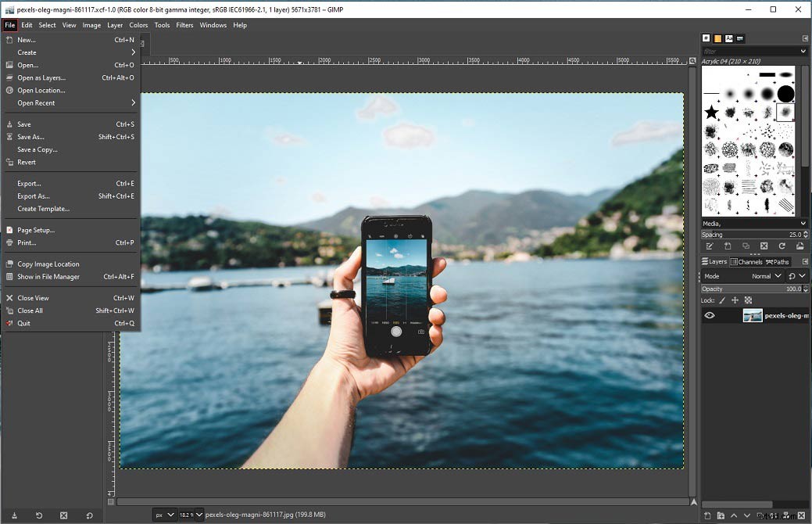Hide the pexels-oleg layer
The height and width of the screenshot is (524, 812).
pyautogui.click(x=710, y=315)
